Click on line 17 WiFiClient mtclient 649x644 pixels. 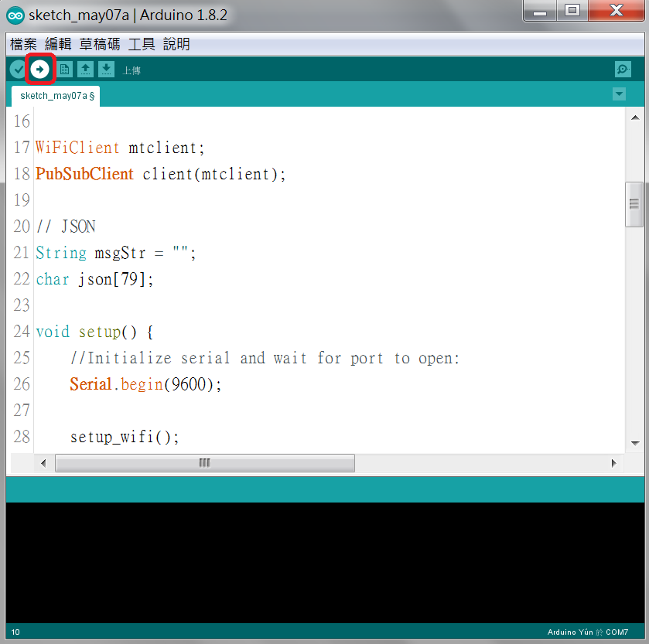120,148
